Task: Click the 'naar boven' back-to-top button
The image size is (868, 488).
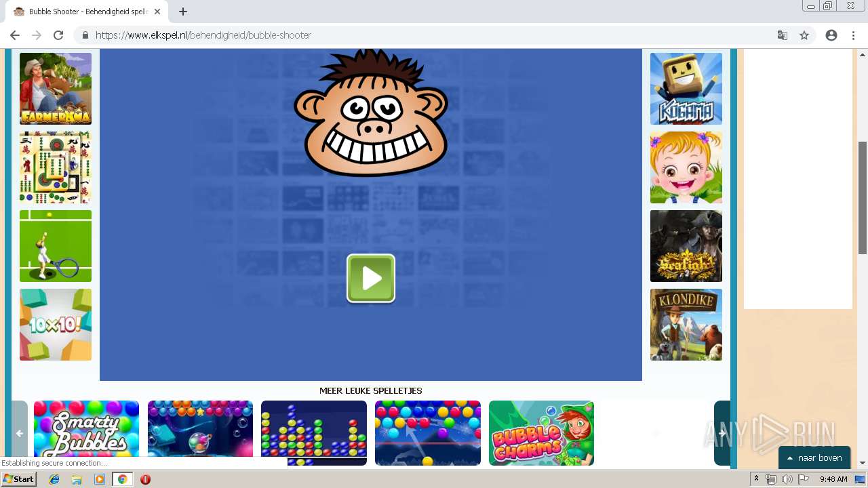Action: pos(814,457)
